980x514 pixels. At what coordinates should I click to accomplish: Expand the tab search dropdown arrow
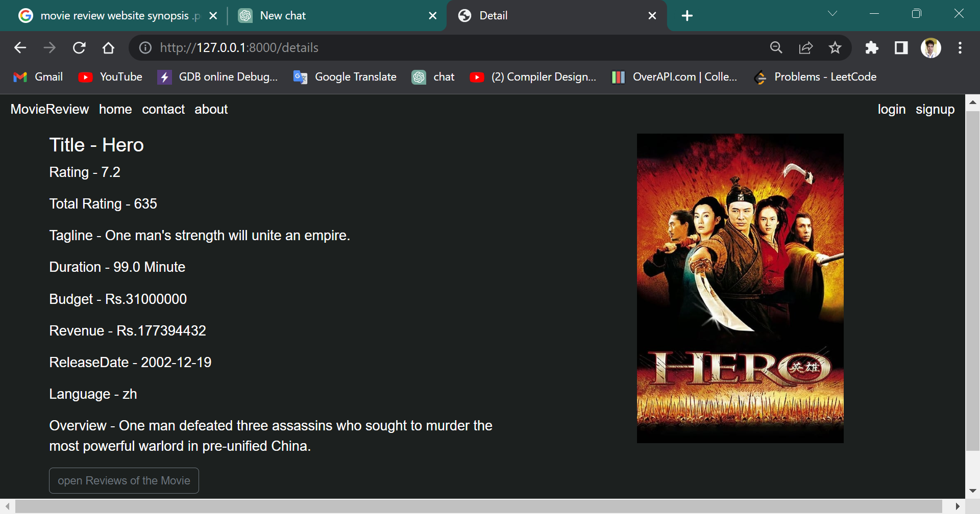click(832, 13)
